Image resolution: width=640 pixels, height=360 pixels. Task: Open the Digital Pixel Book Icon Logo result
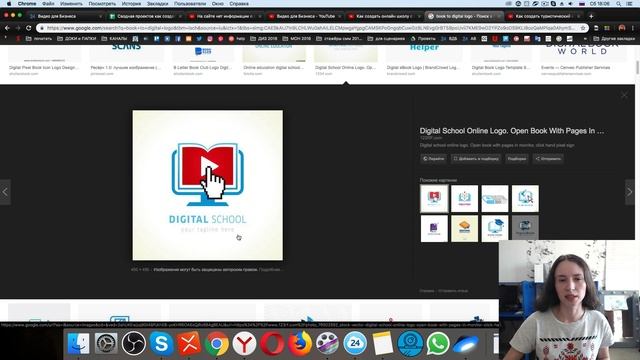[44, 60]
